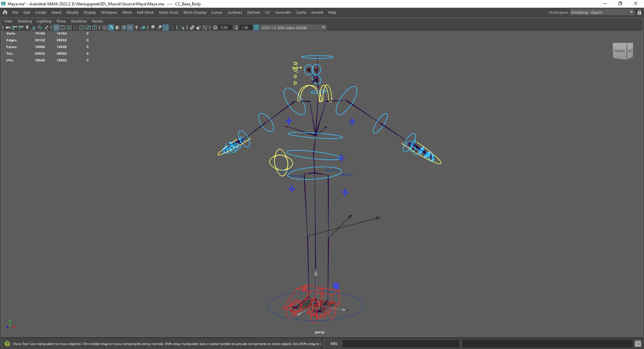The width and height of the screenshot is (644, 349).
Task: Open the Deform menu
Action: coord(253,12)
